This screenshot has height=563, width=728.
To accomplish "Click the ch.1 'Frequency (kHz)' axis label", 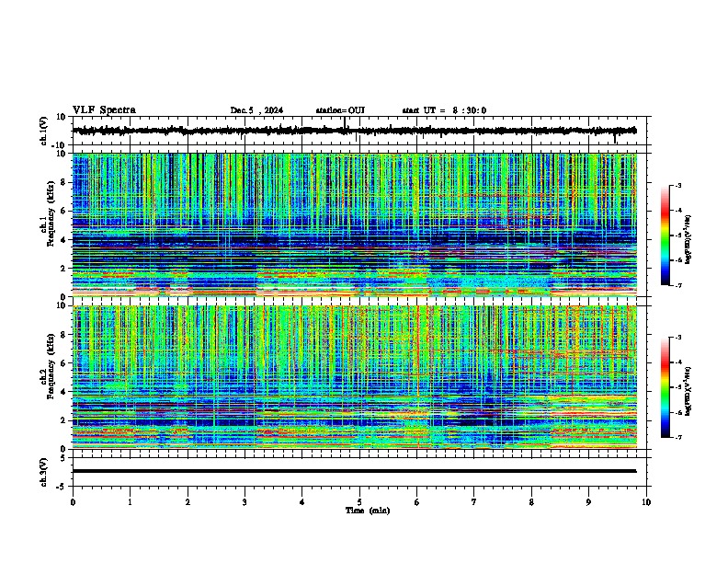I will (x=51, y=214).
